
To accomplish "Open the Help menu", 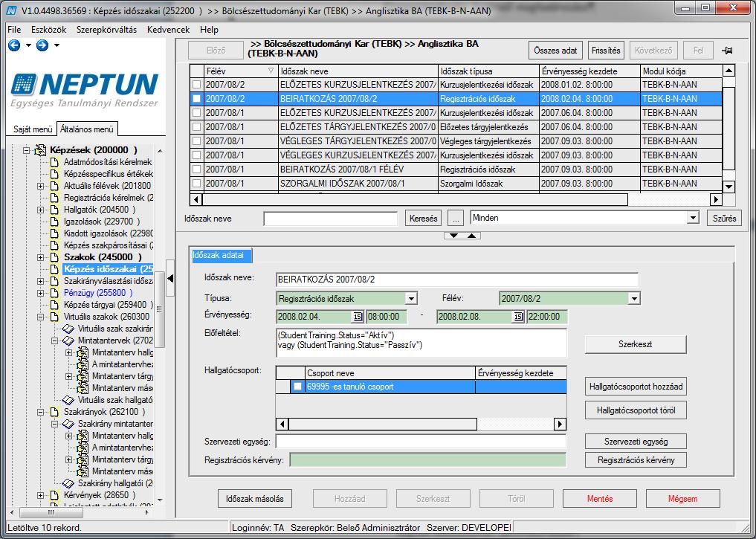I will coord(209,30).
